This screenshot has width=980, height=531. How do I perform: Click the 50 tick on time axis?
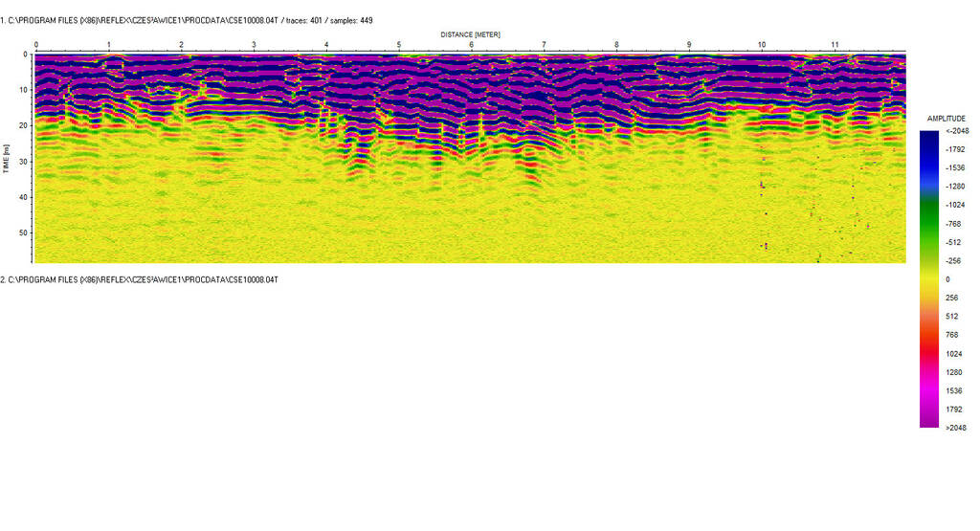click(x=23, y=232)
